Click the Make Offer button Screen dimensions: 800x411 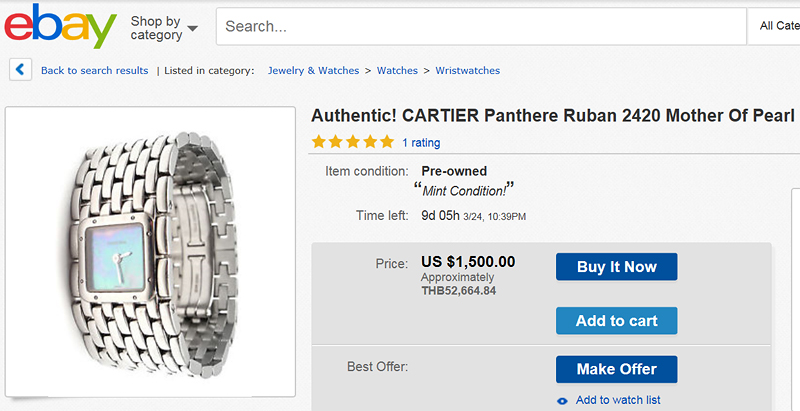pos(616,369)
